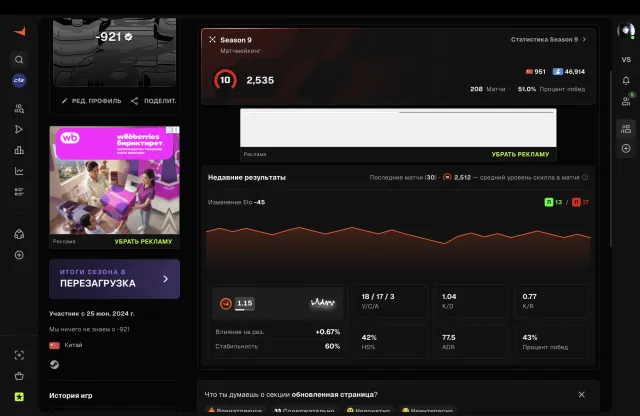Click the white banner advertisement
The height and width of the screenshot is (416, 640).
tap(398, 128)
